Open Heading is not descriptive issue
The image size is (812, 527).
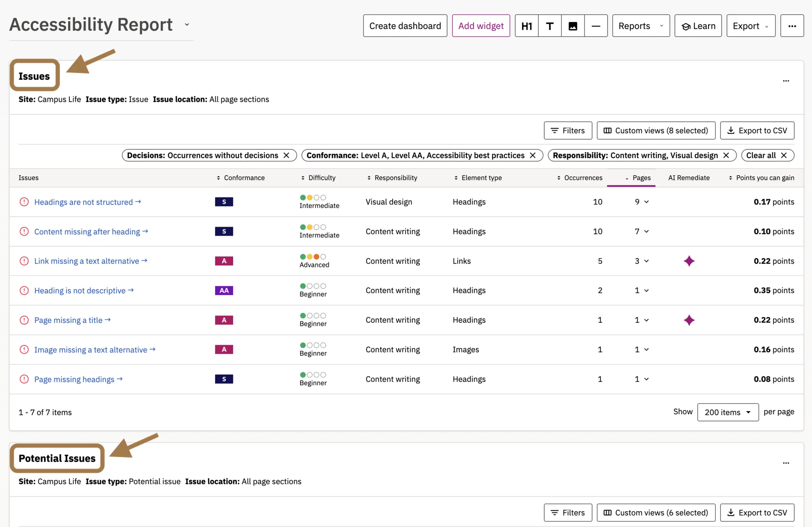84,291
